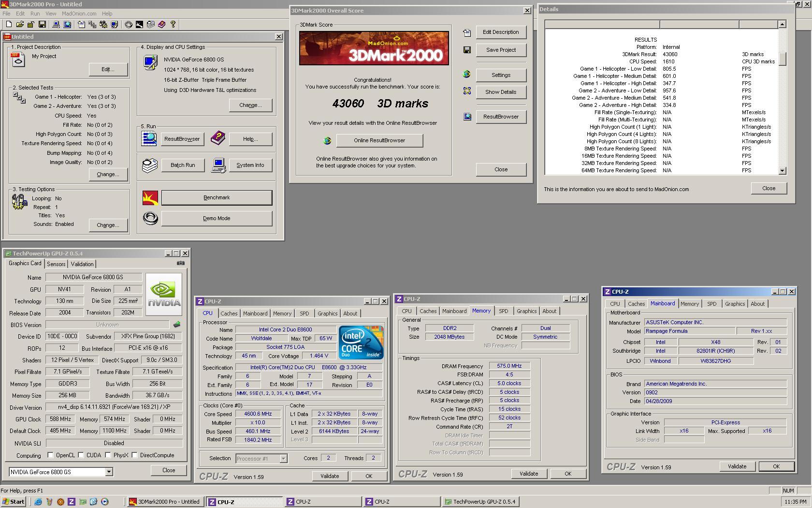Click the computer icon beside System Info button
The image size is (812, 508).
click(218, 165)
